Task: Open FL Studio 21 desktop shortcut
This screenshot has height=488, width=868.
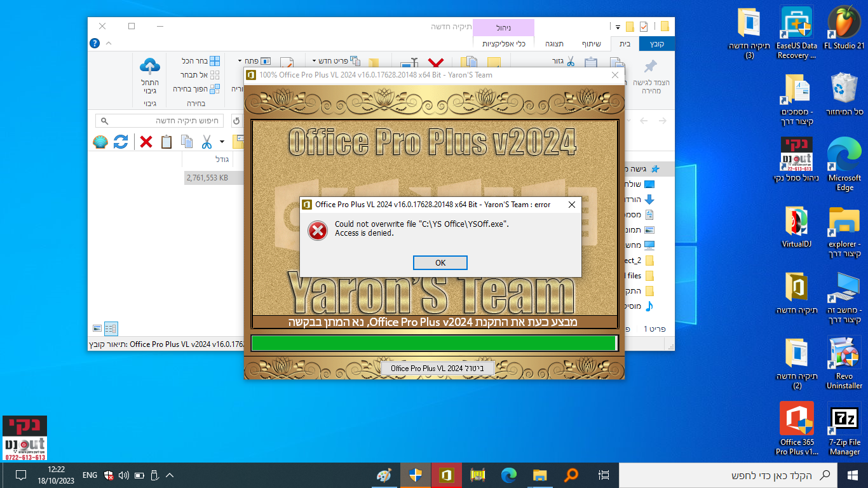Action: pos(844,29)
